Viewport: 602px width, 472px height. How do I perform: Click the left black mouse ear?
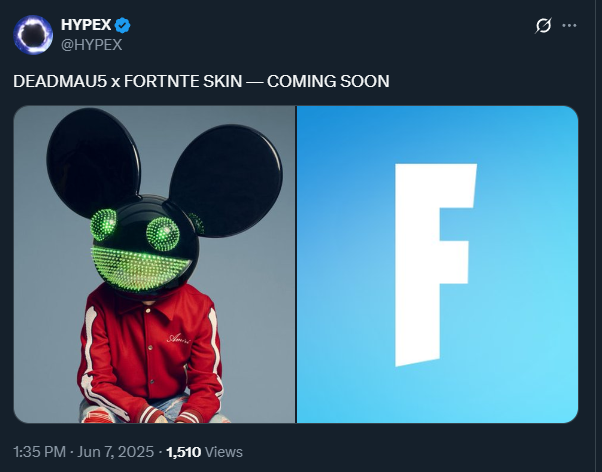[93, 163]
